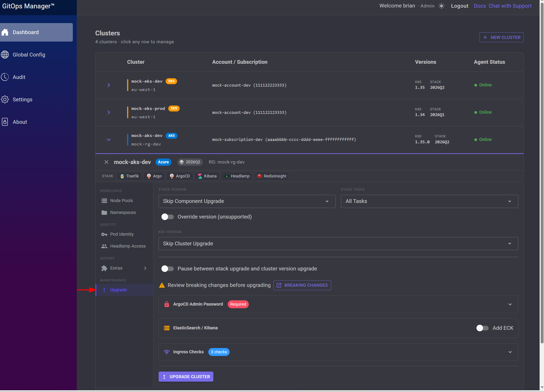Toggle the light/dark theme sun icon
Image resolution: width=544 pixels, height=392 pixels.
tap(441, 6)
